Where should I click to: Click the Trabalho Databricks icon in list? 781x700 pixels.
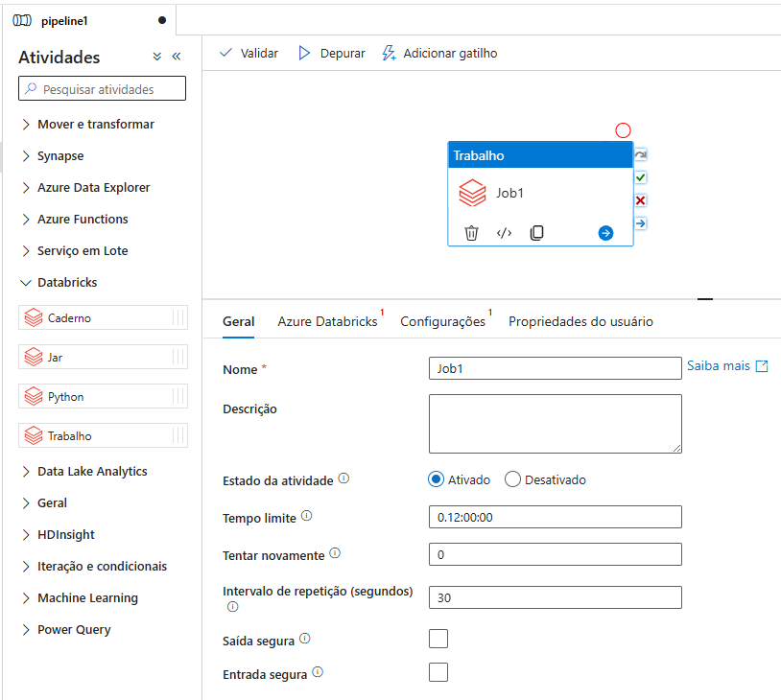[x=34, y=435]
